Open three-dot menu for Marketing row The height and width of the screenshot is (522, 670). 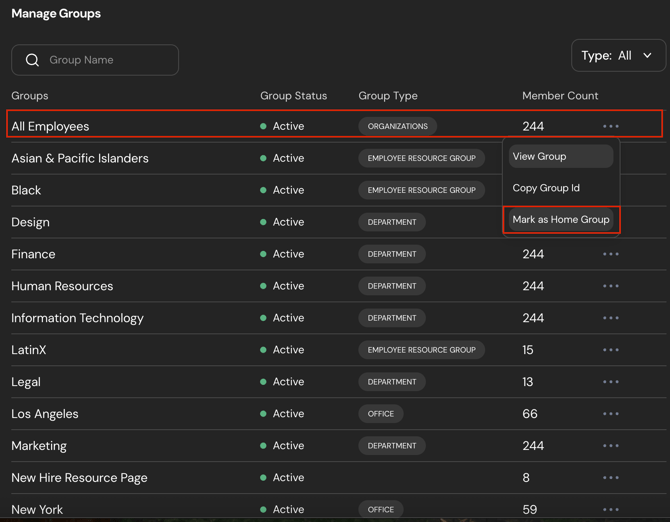pyautogui.click(x=611, y=446)
